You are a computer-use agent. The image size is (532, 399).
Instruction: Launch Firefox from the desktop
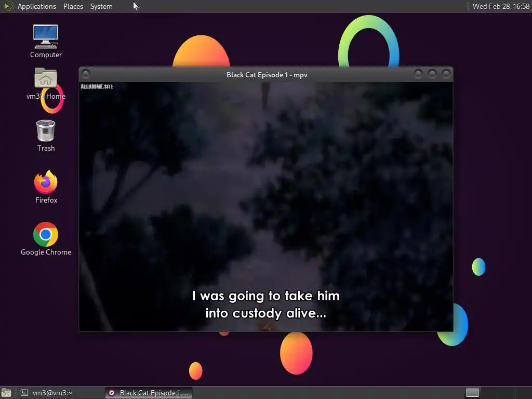(x=46, y=187)
